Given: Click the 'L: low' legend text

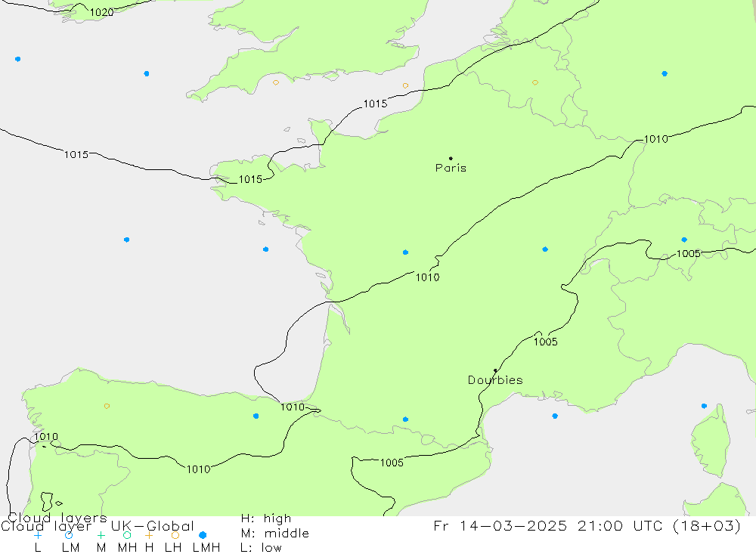Looking at the screenshot, I should click(261, 548).
